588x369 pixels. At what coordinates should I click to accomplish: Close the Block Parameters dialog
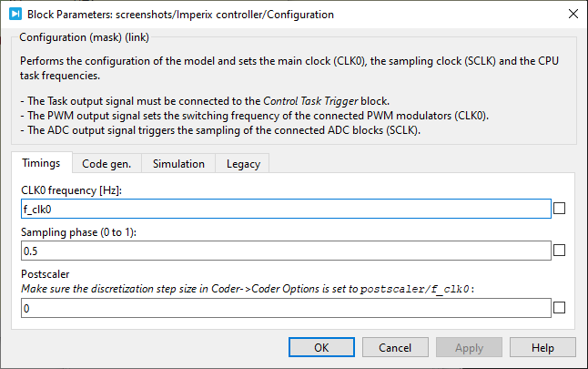572,15
